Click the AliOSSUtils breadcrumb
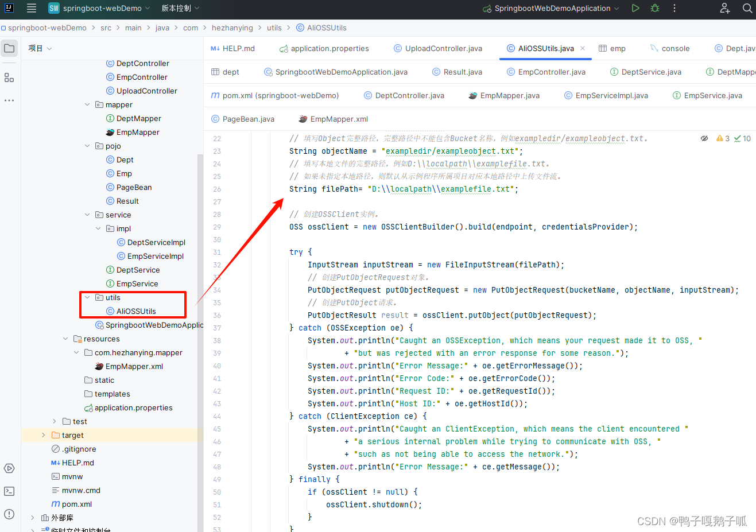Image resolution: width=756 pixels, height=532 pixels. coord(321,28)
